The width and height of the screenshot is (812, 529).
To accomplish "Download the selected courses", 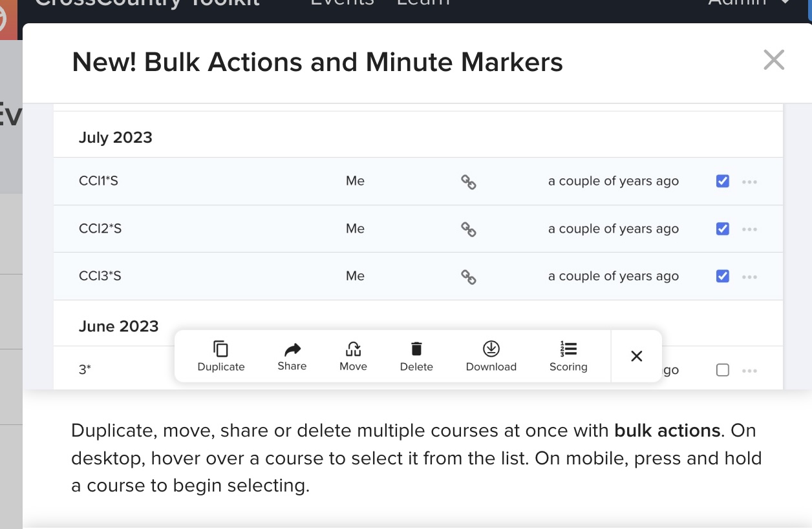I will [x=491, y=356].
